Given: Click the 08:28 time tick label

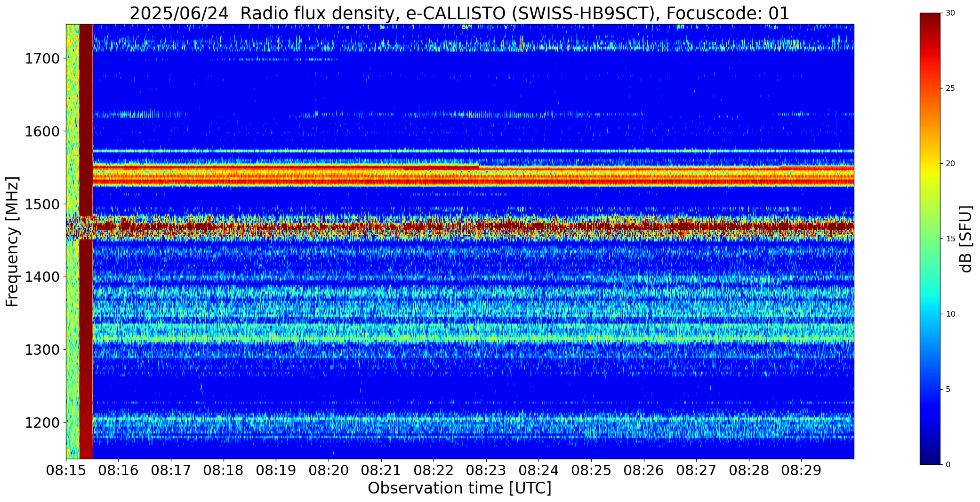Looking at the screenshot, I should coord(749,470).
